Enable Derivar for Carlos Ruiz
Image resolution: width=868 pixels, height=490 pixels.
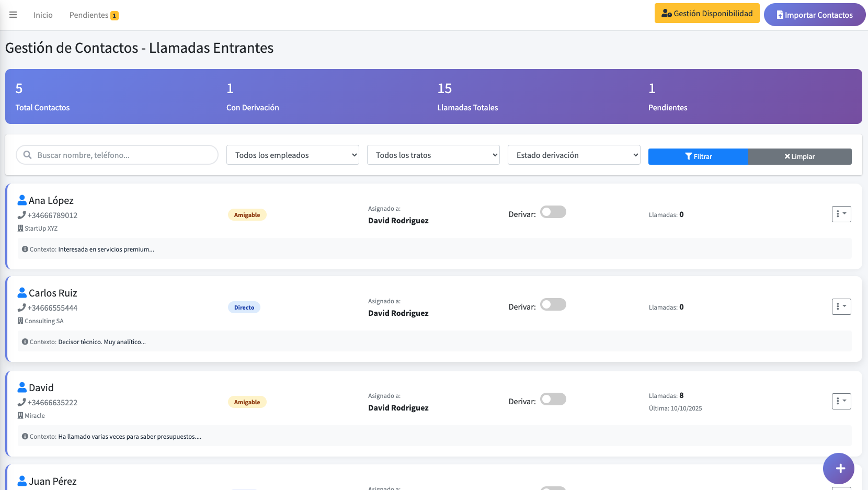[553, 304]
